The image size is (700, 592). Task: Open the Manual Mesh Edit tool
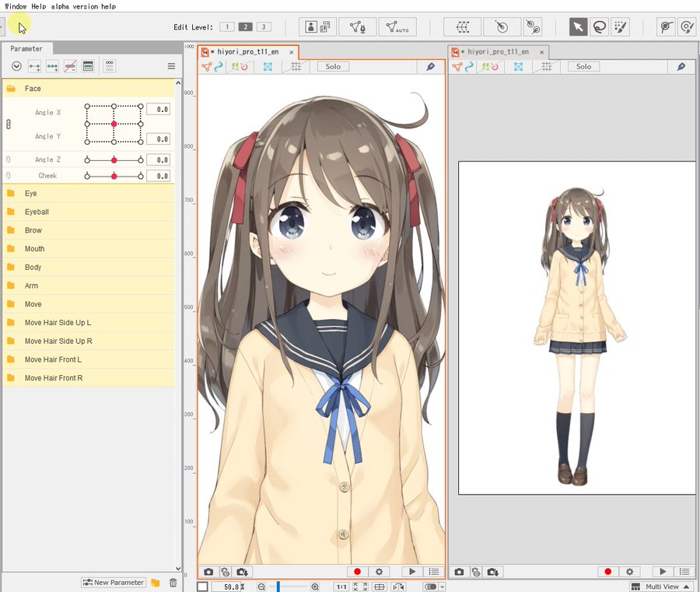coord(358,27)
